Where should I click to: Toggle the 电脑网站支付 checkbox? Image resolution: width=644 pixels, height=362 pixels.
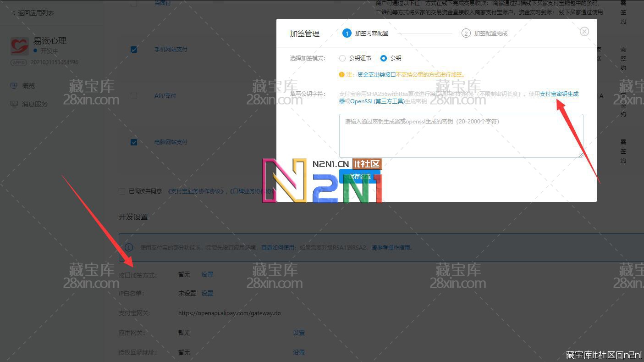click(x=134, y=142)
